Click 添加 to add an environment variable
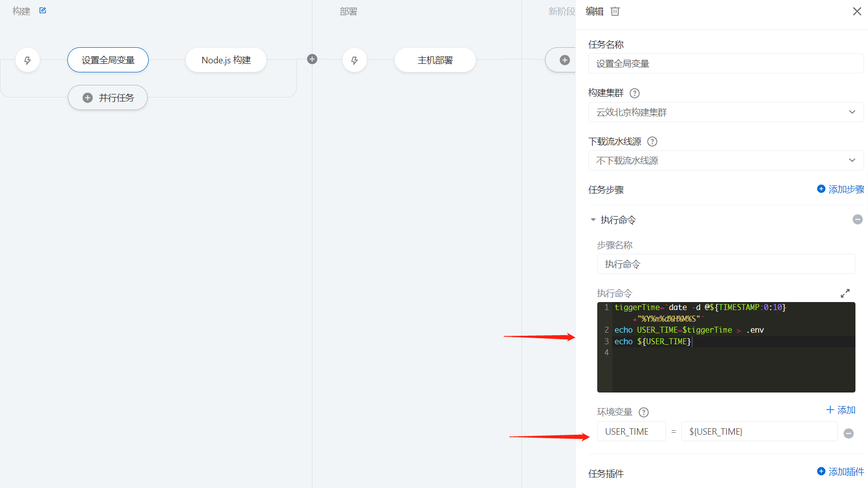Screen dimensions: 868x488 click(x=841, y=410)
